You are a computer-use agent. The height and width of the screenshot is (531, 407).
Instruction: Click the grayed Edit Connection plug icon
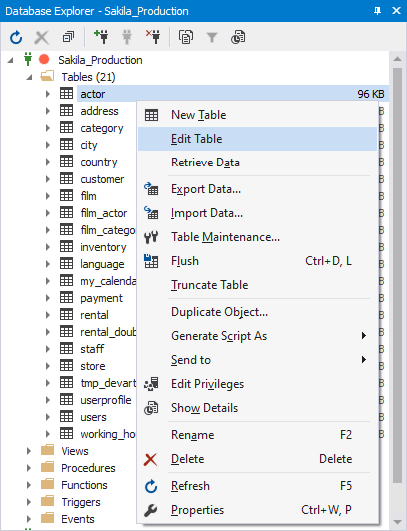[x=127, y=37]
